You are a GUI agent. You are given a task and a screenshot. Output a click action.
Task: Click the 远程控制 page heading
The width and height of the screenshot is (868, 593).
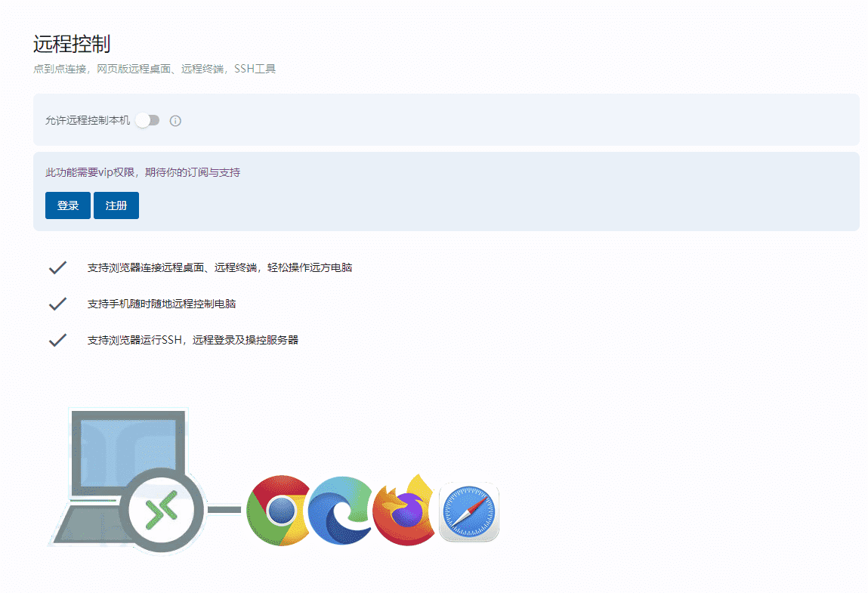(72, 44)
